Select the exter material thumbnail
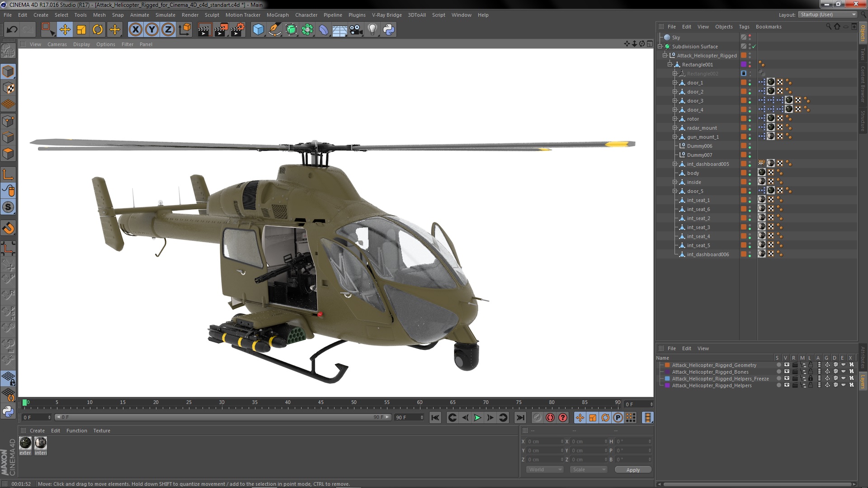The image size is (868, 488). (x=25, y=443)
